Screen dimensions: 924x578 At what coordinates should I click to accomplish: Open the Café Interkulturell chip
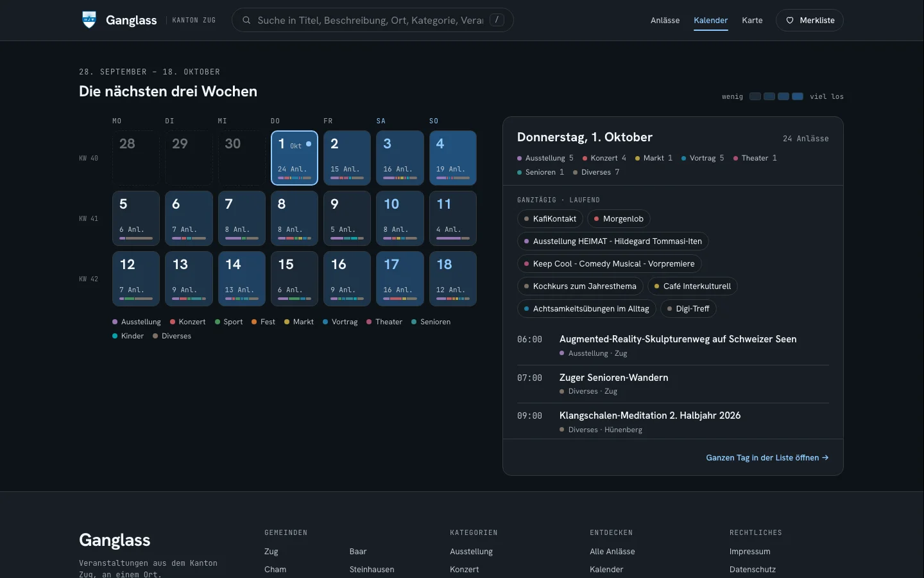point(692,286)
